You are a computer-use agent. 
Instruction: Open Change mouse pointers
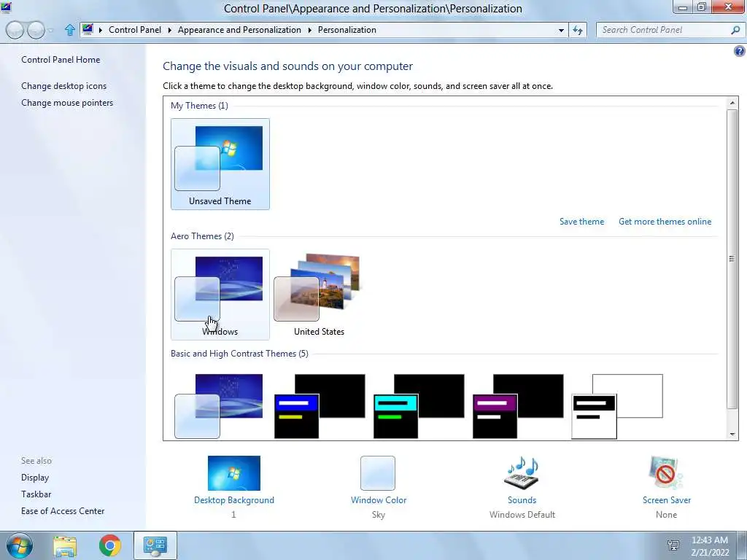[x=67, y=102]
